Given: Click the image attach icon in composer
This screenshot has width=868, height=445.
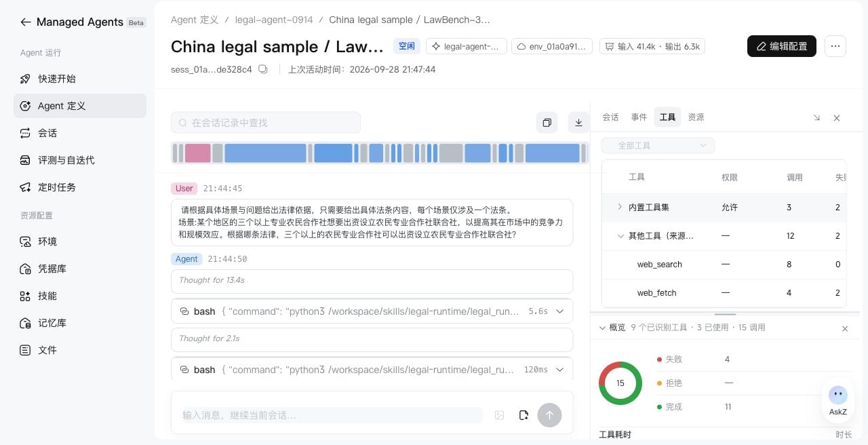Looking at the screenshot, I should tap(500, 415).
